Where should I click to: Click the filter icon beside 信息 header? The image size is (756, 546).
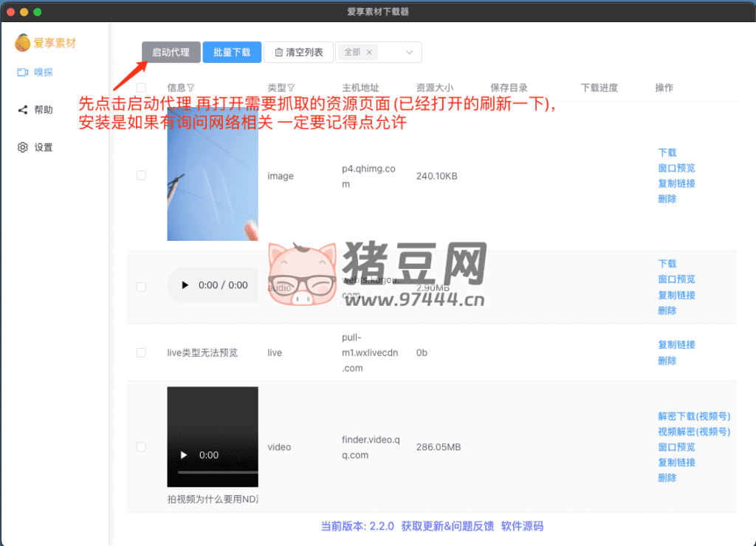point(190,88)
